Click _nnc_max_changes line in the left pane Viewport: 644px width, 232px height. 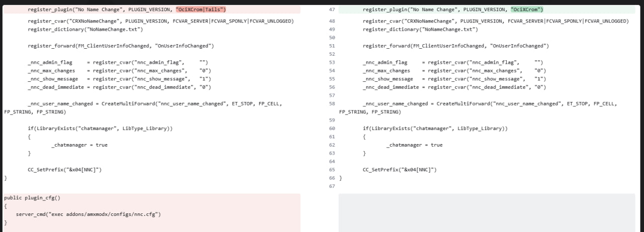click(x=119, y=71)
